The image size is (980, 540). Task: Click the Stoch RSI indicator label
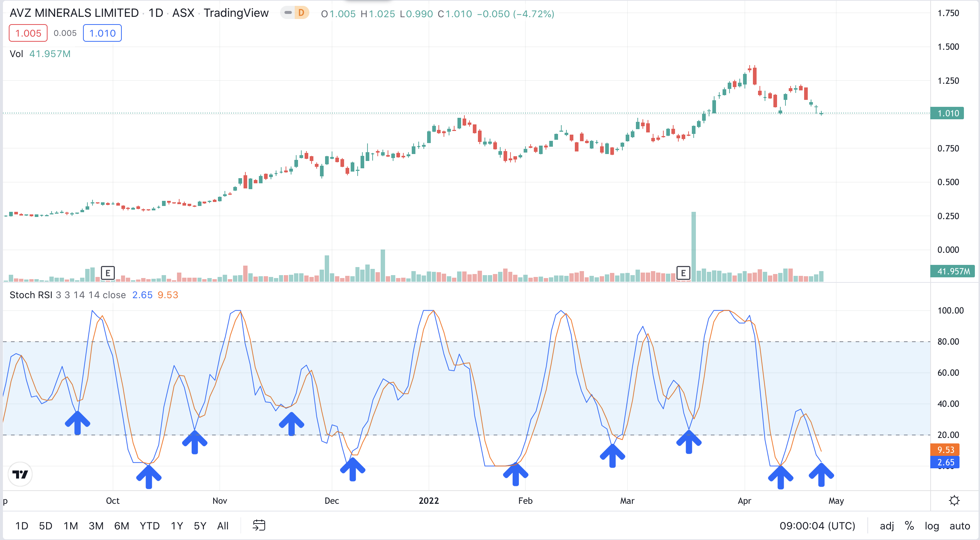(x=31, y=295)
